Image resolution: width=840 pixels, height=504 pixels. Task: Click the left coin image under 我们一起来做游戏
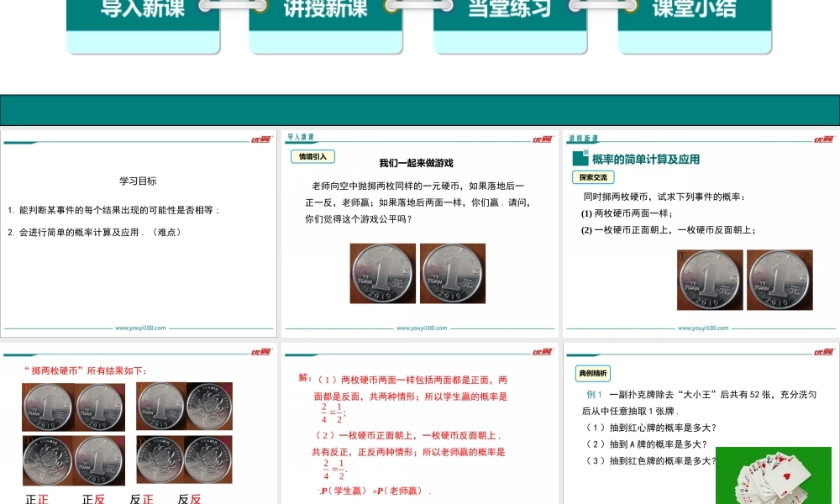(382, 273)
